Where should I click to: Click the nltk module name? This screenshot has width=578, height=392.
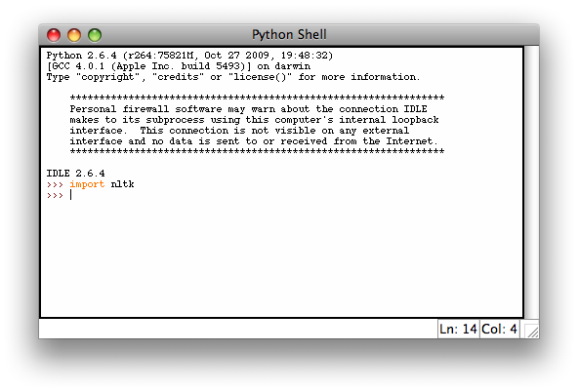(x=122, y=184)
